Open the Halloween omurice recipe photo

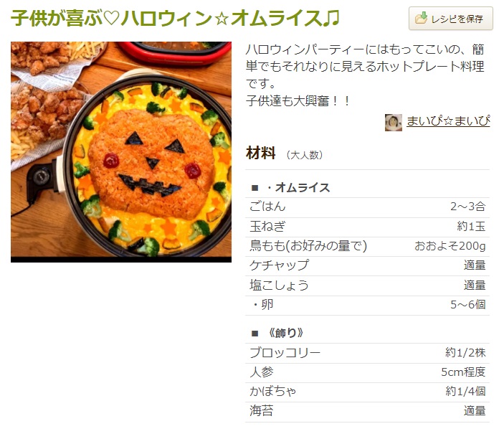tap(121, 152)
